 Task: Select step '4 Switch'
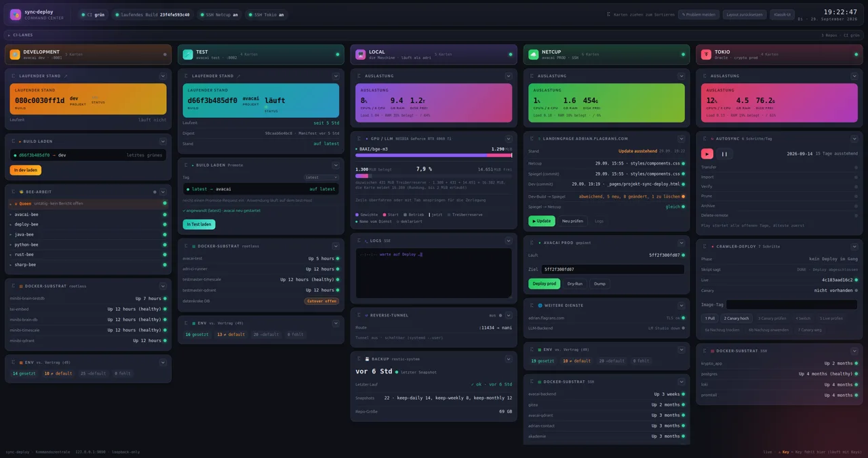[803, 318]
